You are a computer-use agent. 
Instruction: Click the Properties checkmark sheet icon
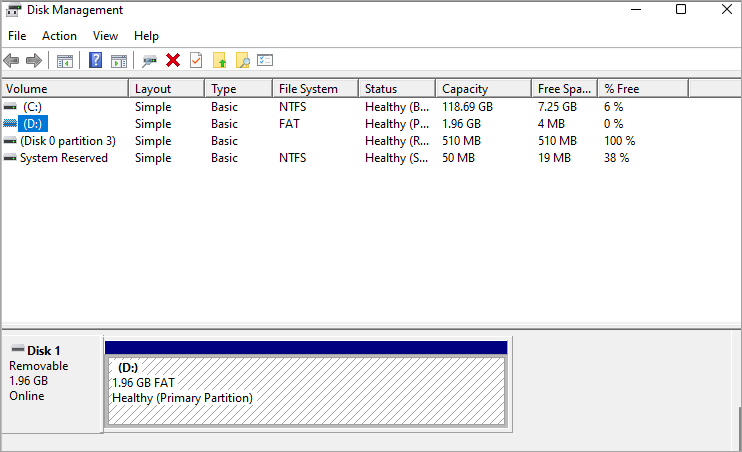[x=196, y=60]
